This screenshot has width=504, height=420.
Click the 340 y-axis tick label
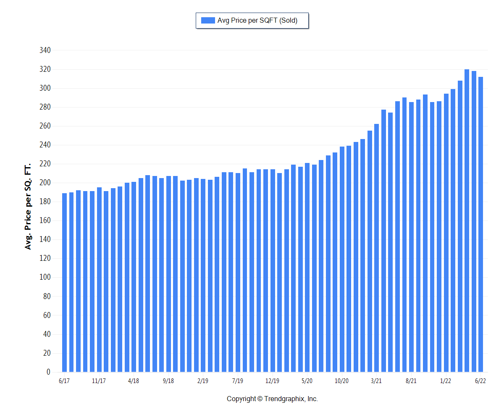click(x=45, y=50)
